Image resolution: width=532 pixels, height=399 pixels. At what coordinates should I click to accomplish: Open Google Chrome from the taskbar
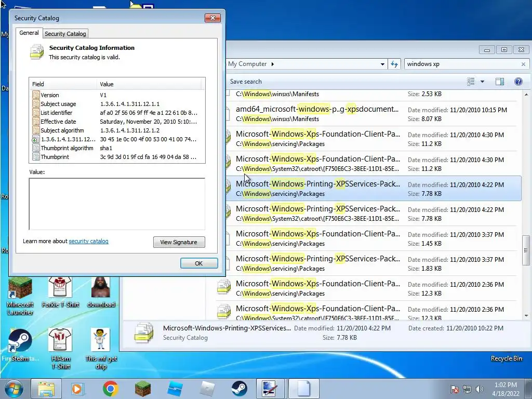(110, 389)
